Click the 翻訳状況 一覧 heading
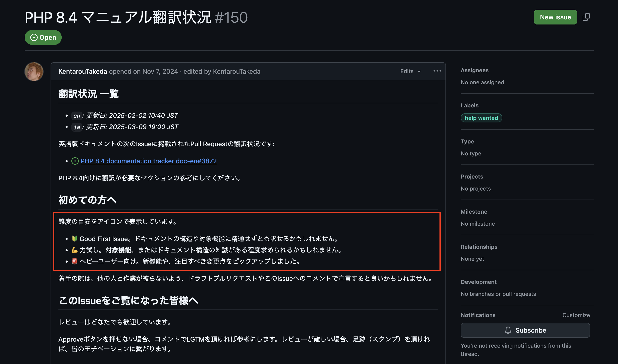The width and height of the screenshot is (618, 364). [x=88, y=94]
